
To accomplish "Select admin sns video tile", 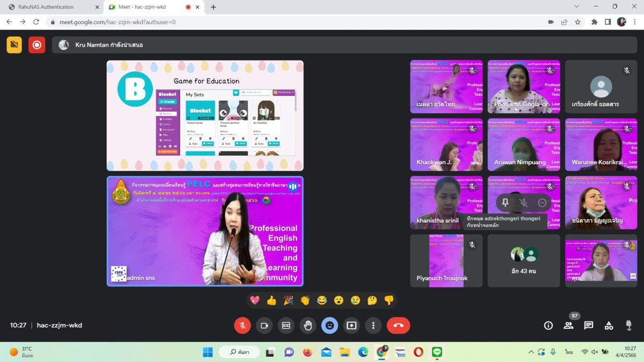I will tap(205, 231).
